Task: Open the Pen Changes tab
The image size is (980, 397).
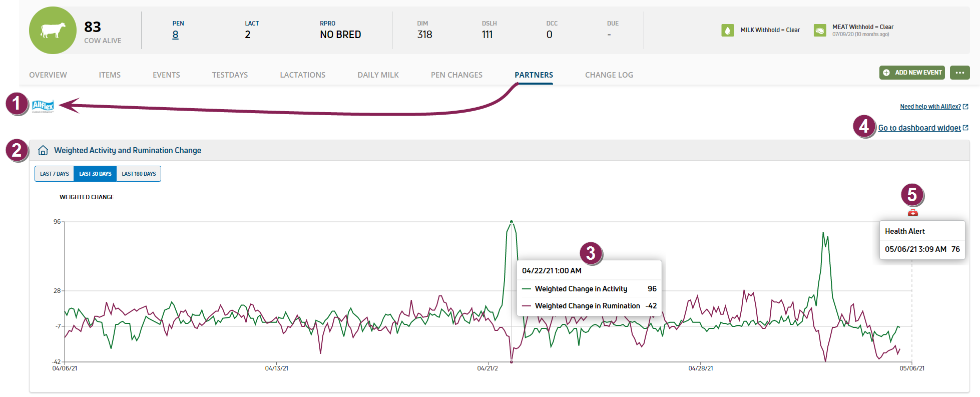Action: click(x=456, y=75)
